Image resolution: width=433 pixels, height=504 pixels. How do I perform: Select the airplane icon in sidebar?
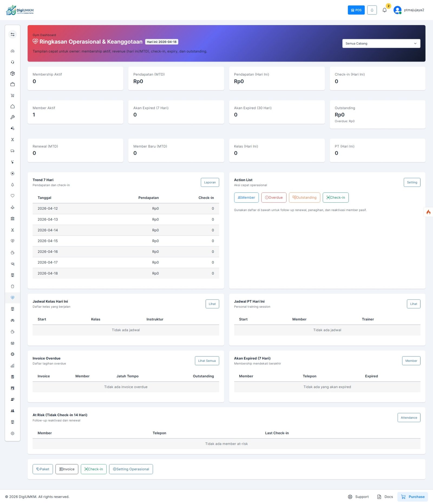12,207
